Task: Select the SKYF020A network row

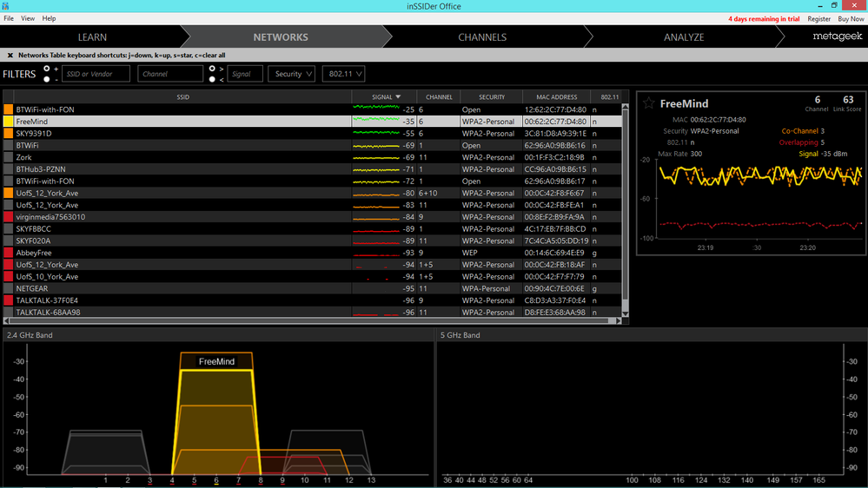Action: (312, 241)
